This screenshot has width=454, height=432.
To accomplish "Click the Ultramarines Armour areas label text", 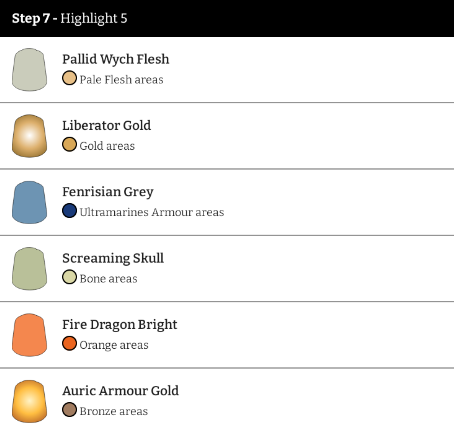I will tap(152, 212).
